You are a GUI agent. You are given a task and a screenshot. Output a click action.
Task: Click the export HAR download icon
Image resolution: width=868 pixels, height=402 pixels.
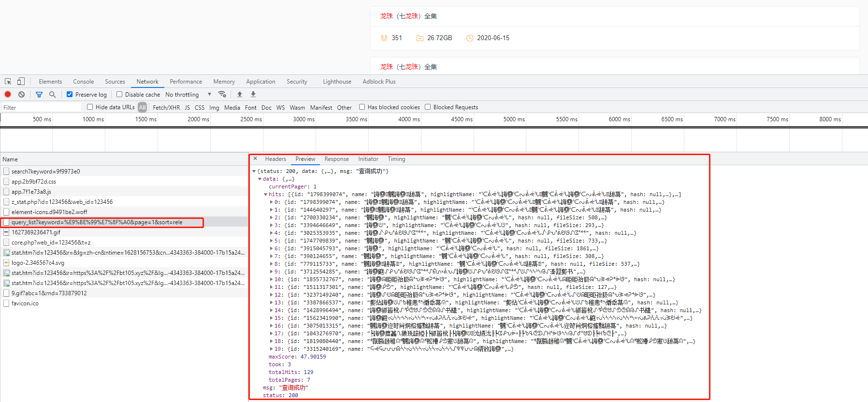(253, 95)
